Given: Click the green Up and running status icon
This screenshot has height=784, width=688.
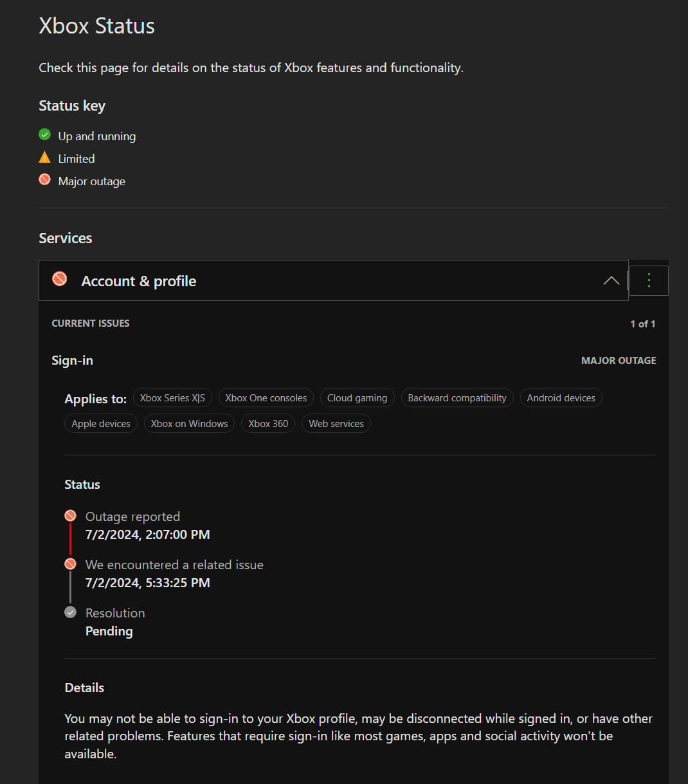Looking at the screenshot, I should [x=44, y=134].
